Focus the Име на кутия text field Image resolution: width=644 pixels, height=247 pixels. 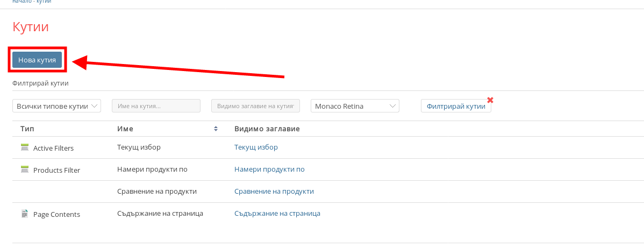[x=156, y=106]
